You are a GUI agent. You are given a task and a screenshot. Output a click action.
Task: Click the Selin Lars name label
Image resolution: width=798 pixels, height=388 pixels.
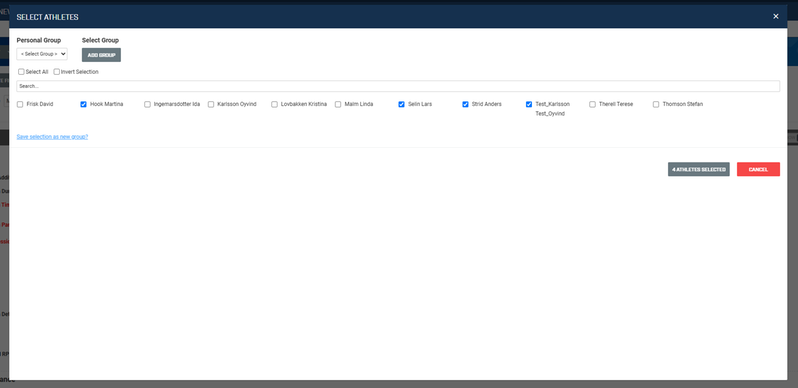420,104
